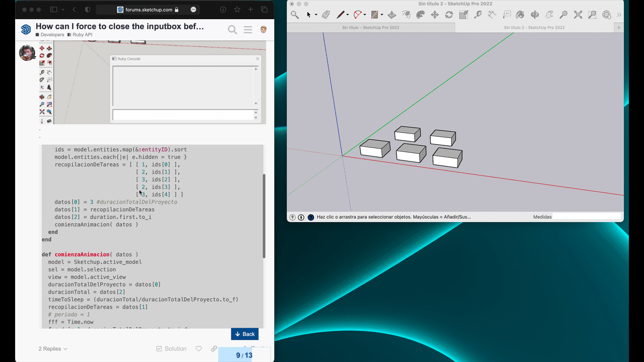Bookmark page with Safari star icon
Viewport: 644px width, 362px height.
coord(237,10)
